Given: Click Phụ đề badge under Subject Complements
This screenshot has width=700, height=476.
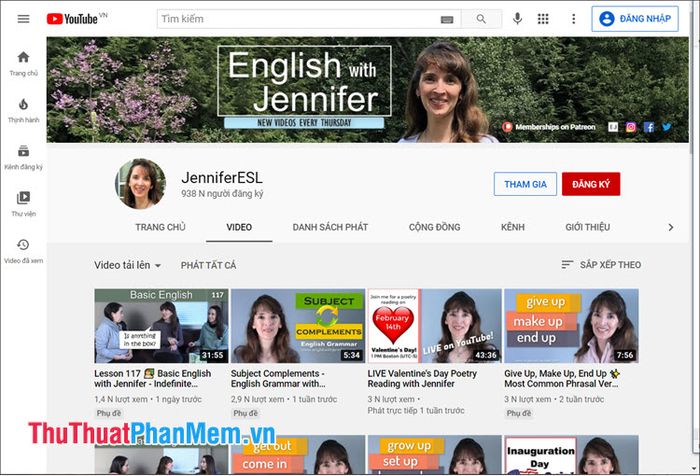Looking at the screenshot, I should (245, 413).
